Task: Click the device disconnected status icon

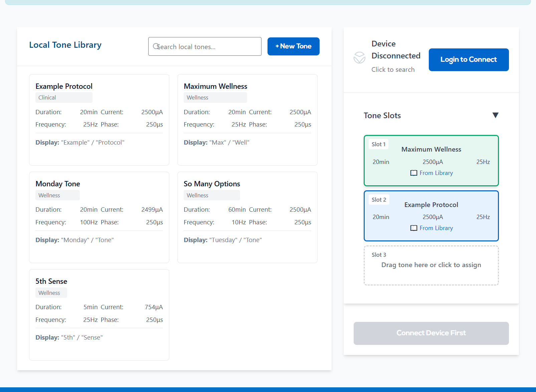Action: (359, 57)
